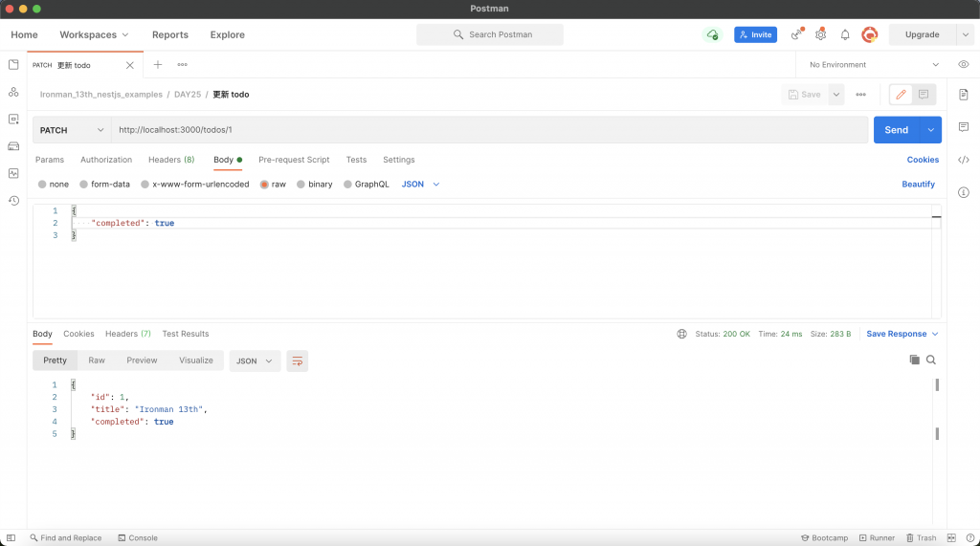Show the Raw response view
This screenshot has height=546, width=980.
pyautogui.click(x=97, y=360)
